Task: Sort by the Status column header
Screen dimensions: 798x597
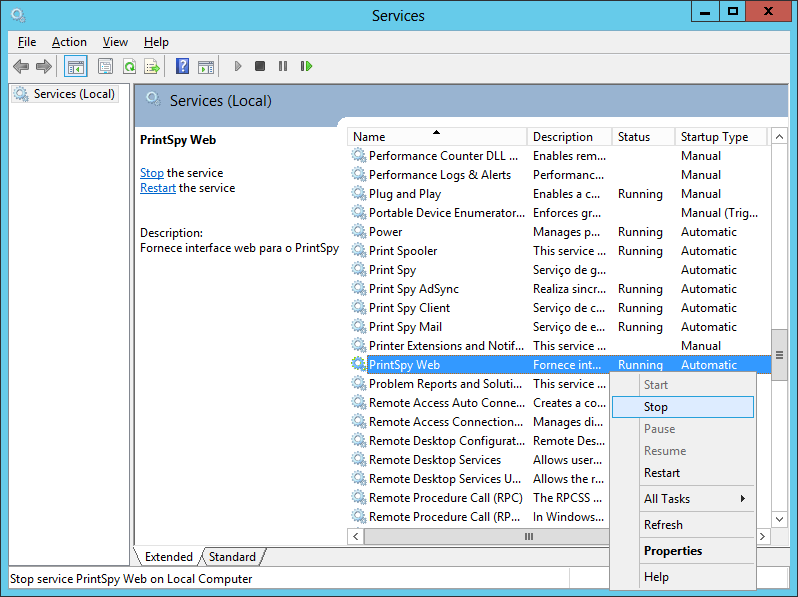Action: click(x=643, y=137)
